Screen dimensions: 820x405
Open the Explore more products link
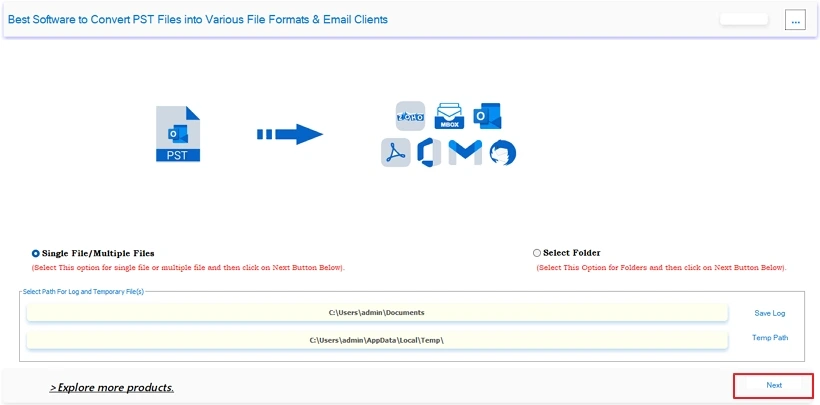click(112, 388)
